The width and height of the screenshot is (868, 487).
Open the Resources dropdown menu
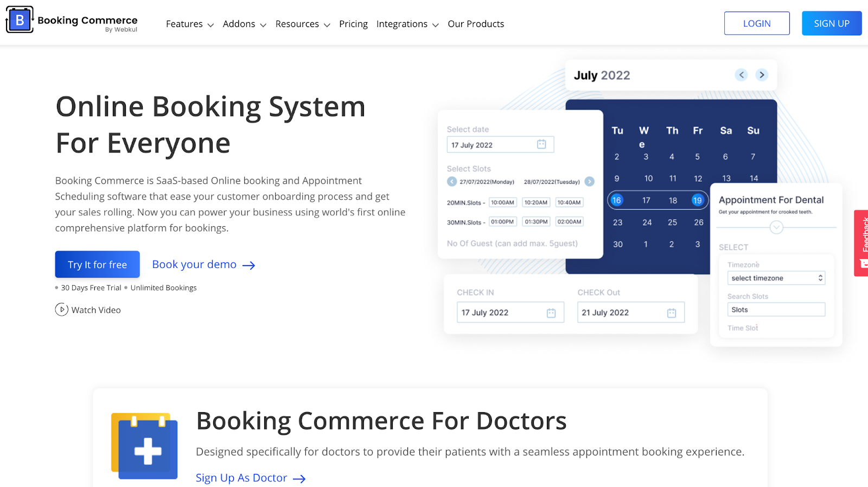click(x=303, y=24)
